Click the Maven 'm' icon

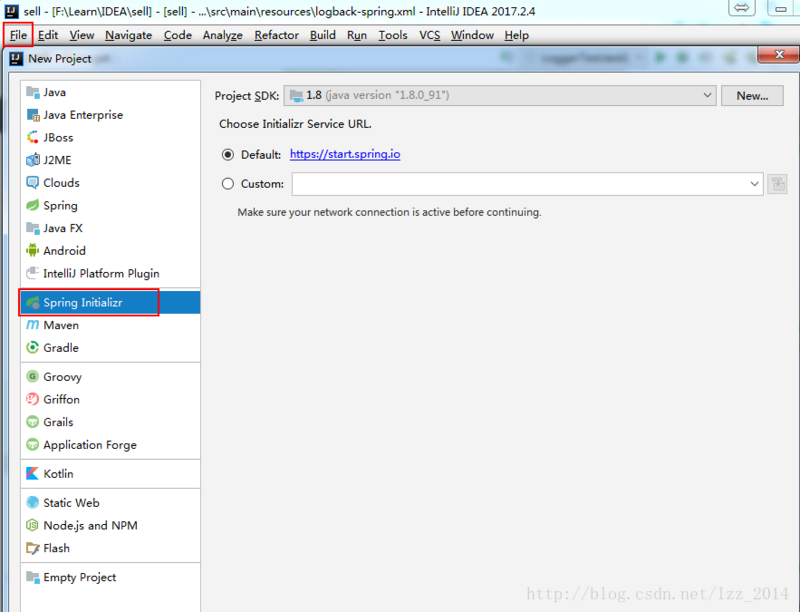33,325
